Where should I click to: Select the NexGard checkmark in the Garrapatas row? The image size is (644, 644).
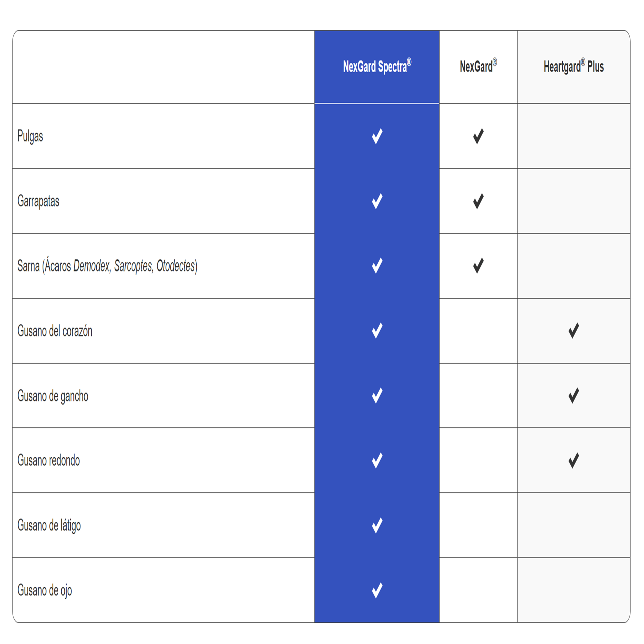(x=478, y=201)
